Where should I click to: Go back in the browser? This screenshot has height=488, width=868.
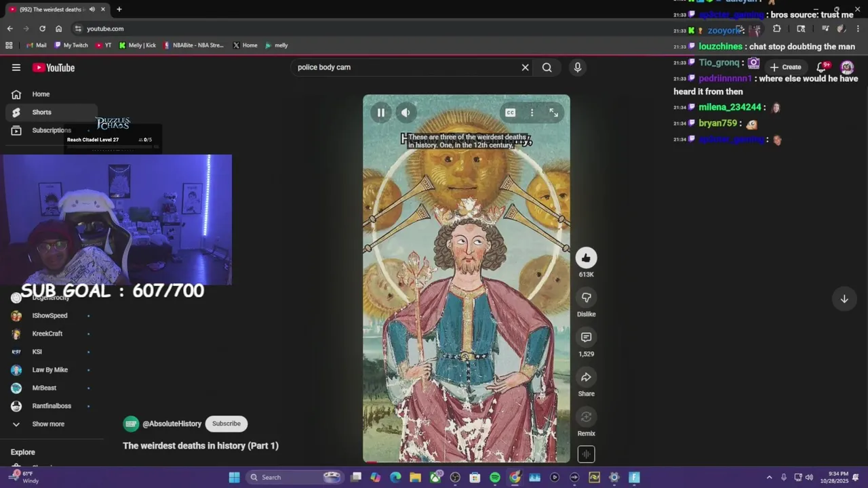(x=9, y=28)
